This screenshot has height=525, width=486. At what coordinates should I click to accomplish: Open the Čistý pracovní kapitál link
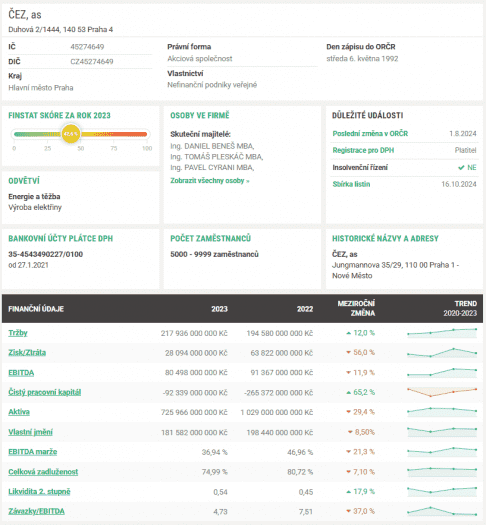point(45,392)
